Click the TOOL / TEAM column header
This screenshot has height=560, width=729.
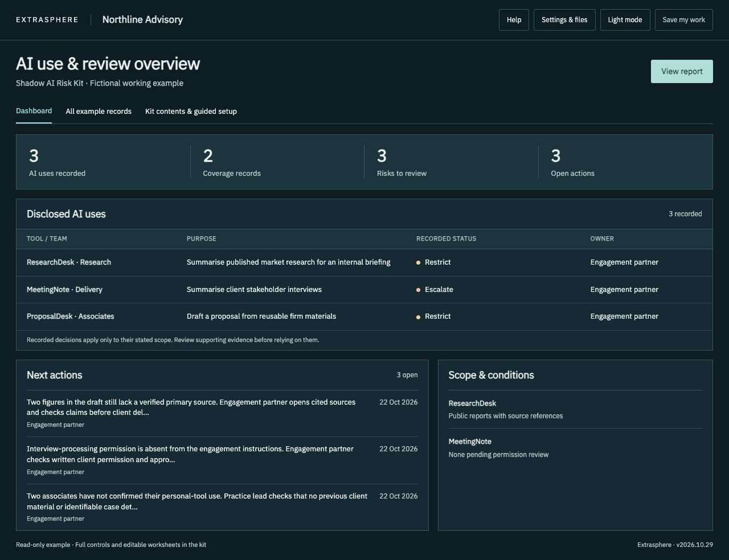pos(47,239)
